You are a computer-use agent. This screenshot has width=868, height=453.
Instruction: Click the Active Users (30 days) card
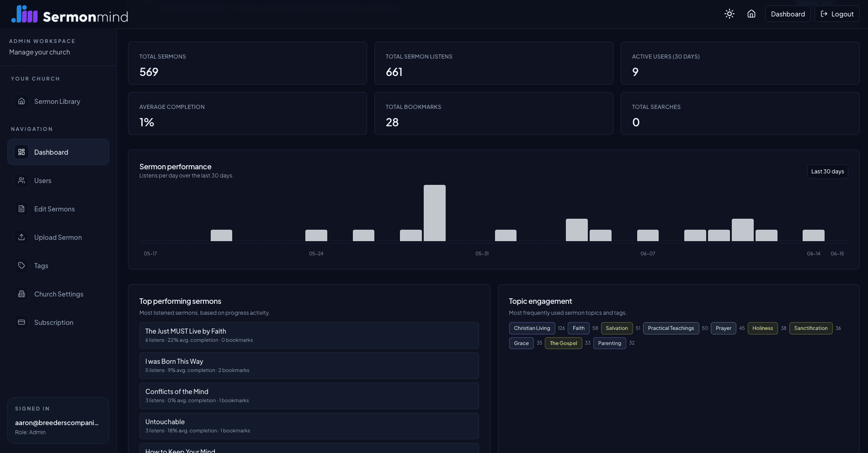click(x=740, y=63)
